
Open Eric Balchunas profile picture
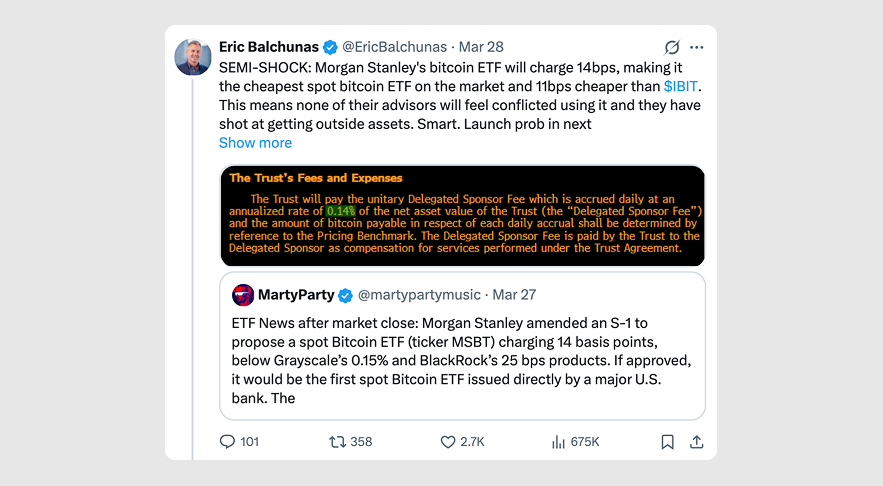click(x=193, y=57)
